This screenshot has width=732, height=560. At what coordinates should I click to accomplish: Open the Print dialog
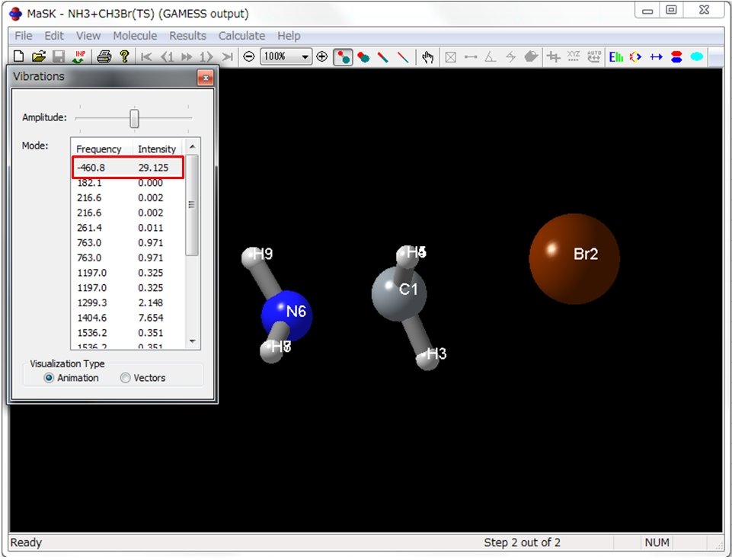coord(104,56)
